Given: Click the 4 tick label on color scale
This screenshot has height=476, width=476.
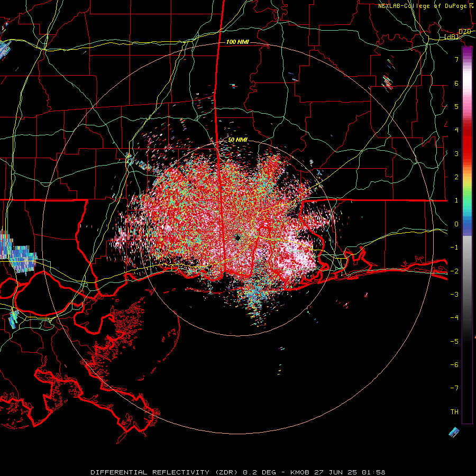Looking at the screenshot, I should [456, 130].
